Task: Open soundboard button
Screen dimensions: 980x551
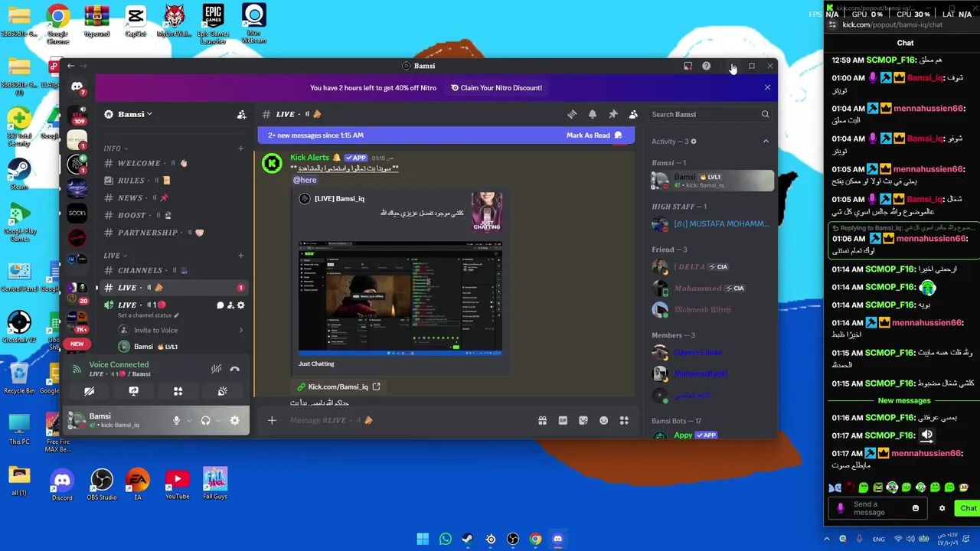Action: tap(222, 391)
